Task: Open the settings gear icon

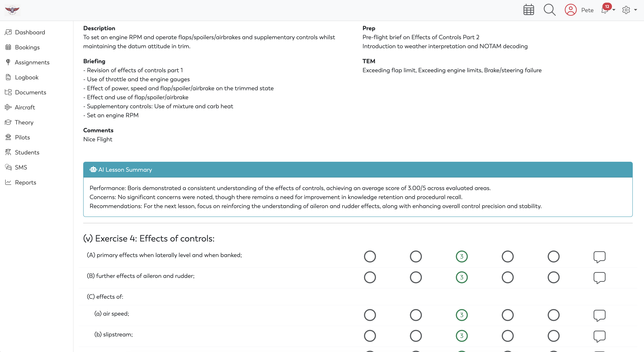Action: coord(626,10)
